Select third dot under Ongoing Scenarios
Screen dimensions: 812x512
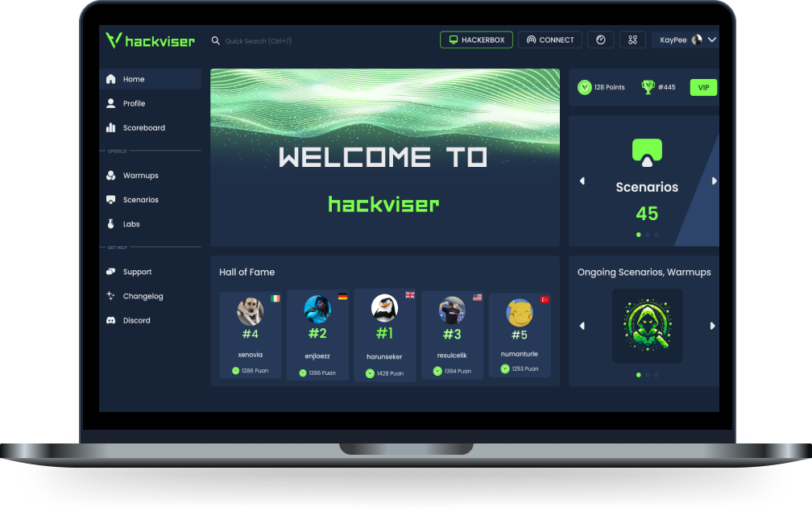pos(656,375)
